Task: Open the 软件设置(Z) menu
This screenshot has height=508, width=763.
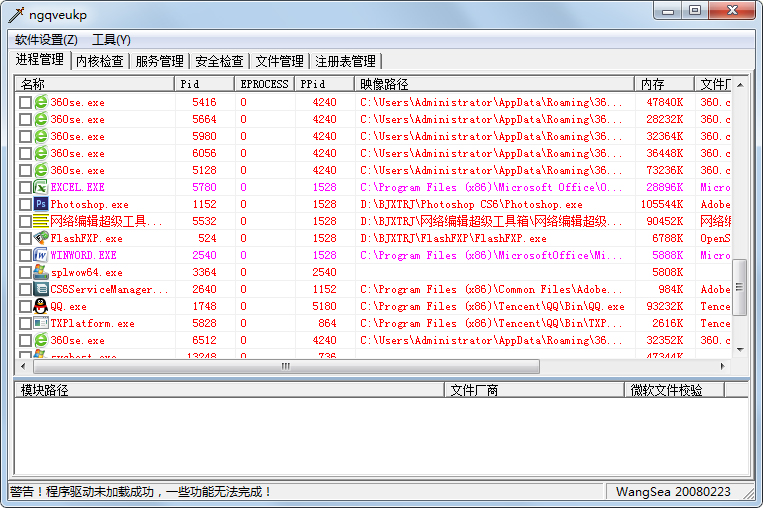Action: [x=46, y=40]
